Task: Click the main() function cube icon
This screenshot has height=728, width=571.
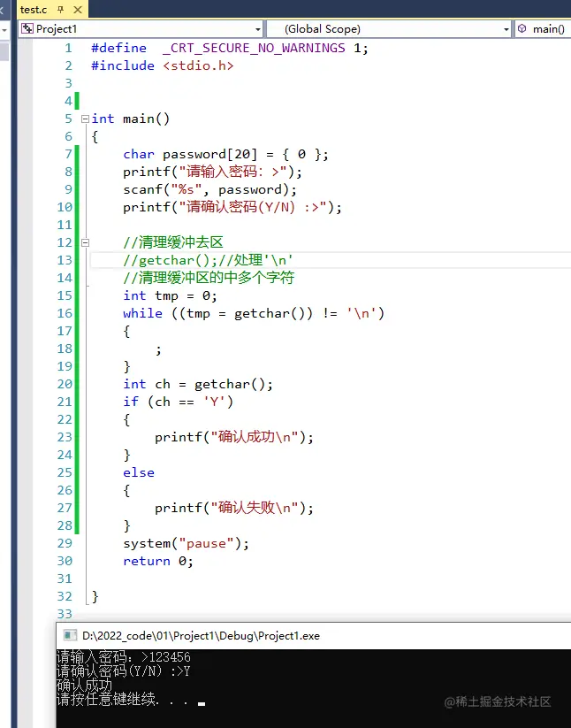Action: pyautogui.click(x=522, y=29)
